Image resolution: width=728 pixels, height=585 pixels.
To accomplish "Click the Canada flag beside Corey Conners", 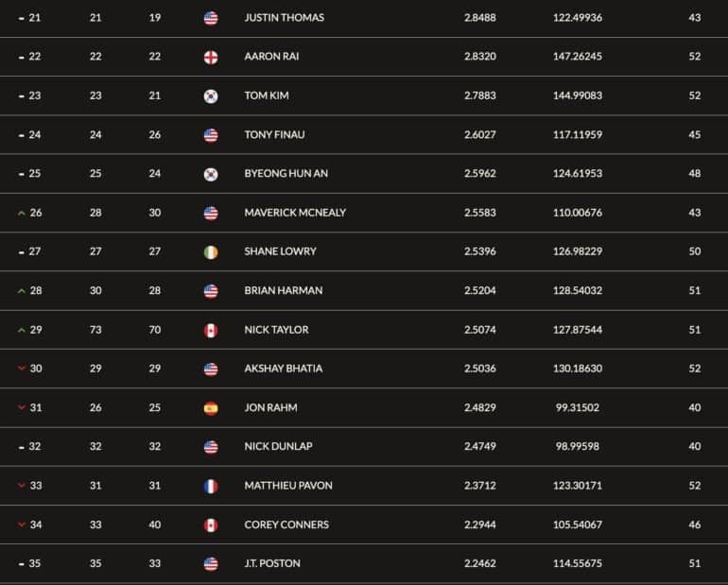I will pos(211,525).
